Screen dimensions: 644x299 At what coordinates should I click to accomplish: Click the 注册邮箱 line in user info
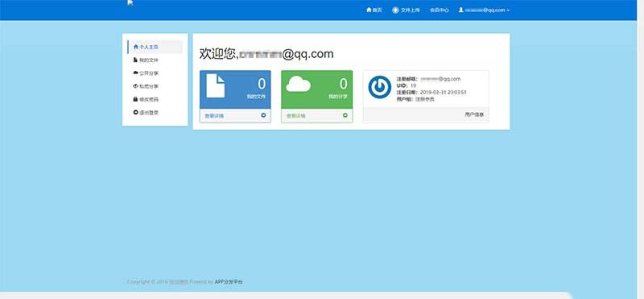coord(428,79)
